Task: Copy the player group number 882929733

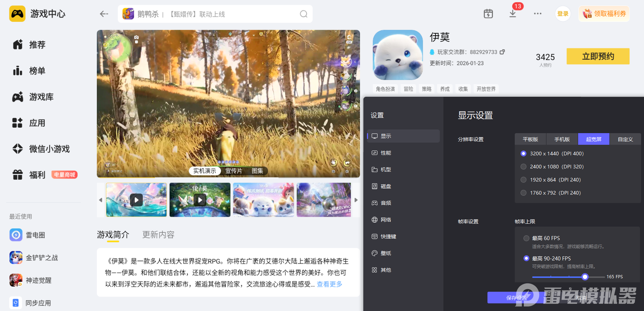Action: (502, 52)
